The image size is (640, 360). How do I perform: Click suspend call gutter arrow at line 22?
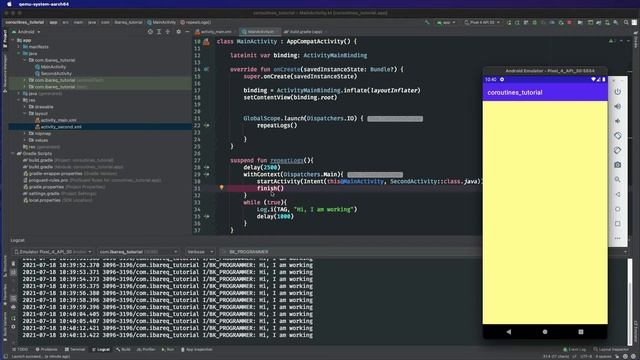tap(207, 125)
